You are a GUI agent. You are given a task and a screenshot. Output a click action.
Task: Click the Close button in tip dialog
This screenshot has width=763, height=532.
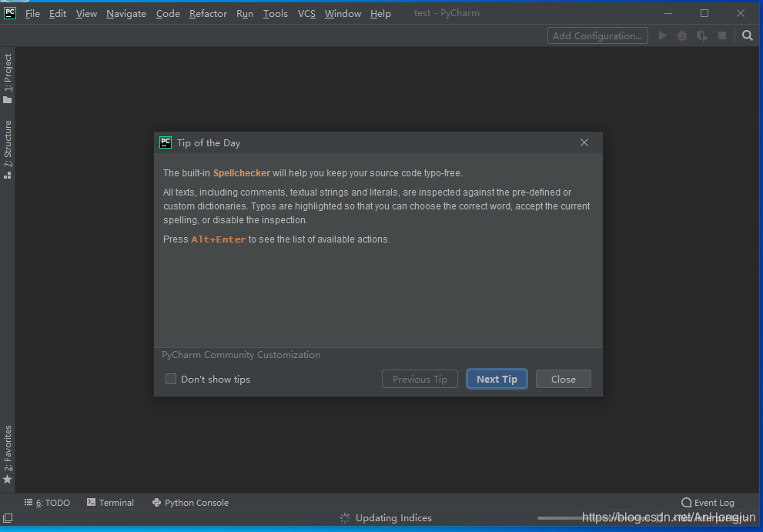pyautogui.click(x=563, y=379)
